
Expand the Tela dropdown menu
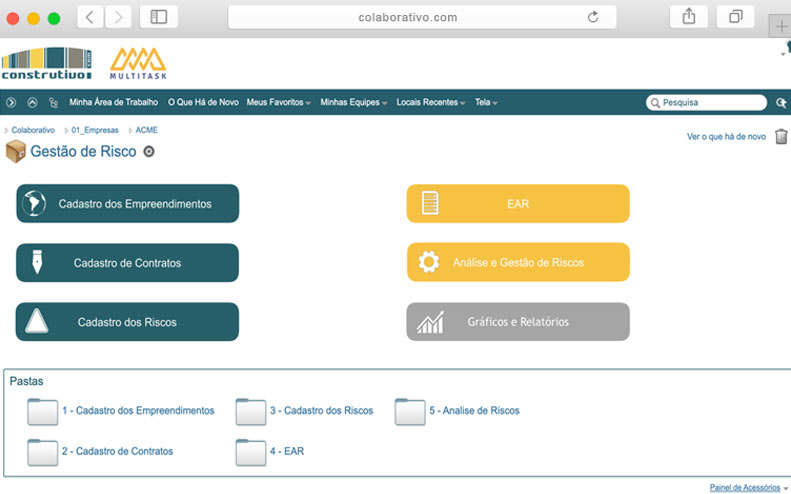(486, 102)
